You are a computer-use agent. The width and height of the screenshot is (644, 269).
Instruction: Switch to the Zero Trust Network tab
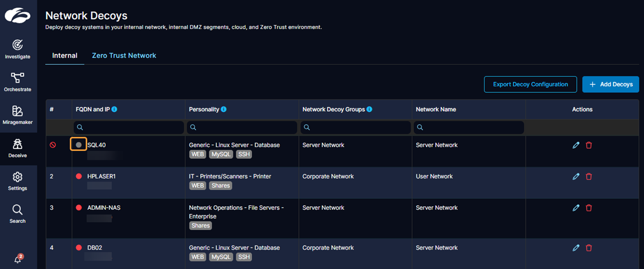click(x=124, y=56)
